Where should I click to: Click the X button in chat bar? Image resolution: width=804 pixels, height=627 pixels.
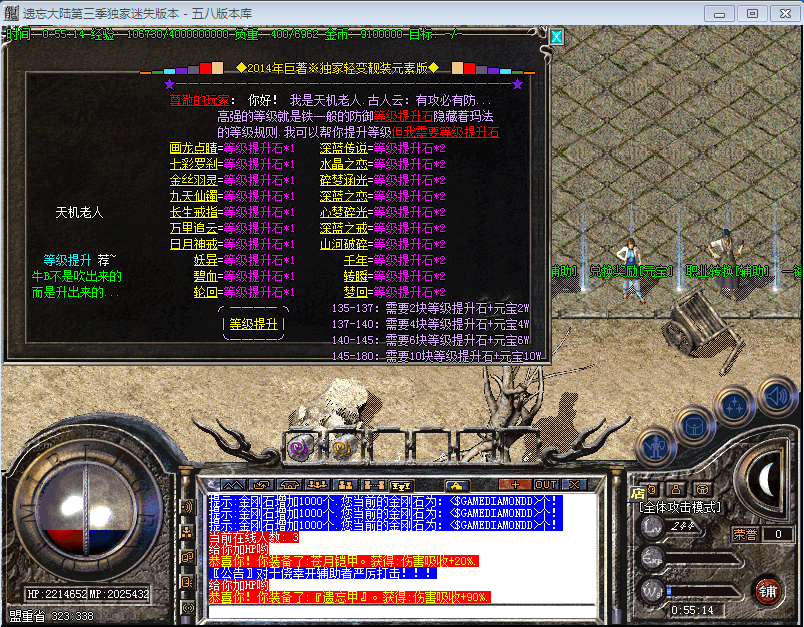pos(574,484)
